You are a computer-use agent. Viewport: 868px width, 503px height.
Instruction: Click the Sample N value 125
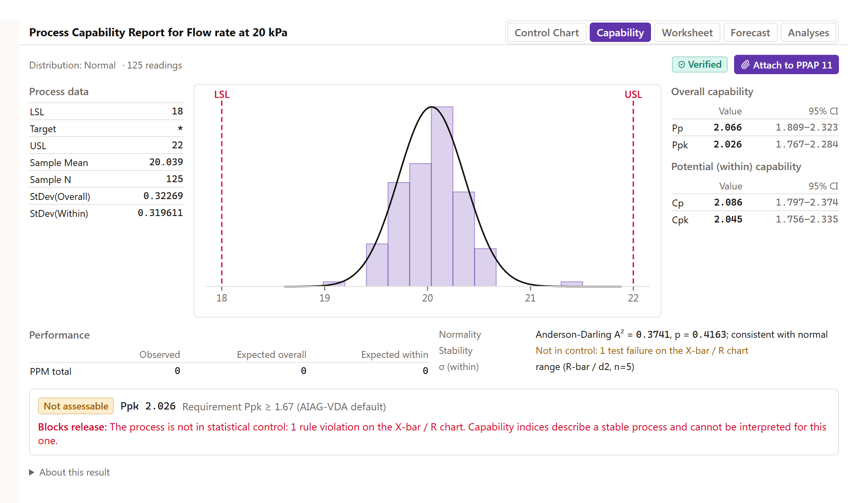click(x=174, y=179)
